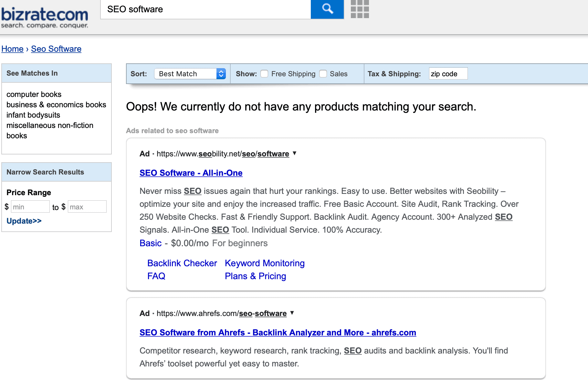This screenshot has width=588, height=380.
Task: Click 'Ads related to seo software' label
Action: click(172, 131)
